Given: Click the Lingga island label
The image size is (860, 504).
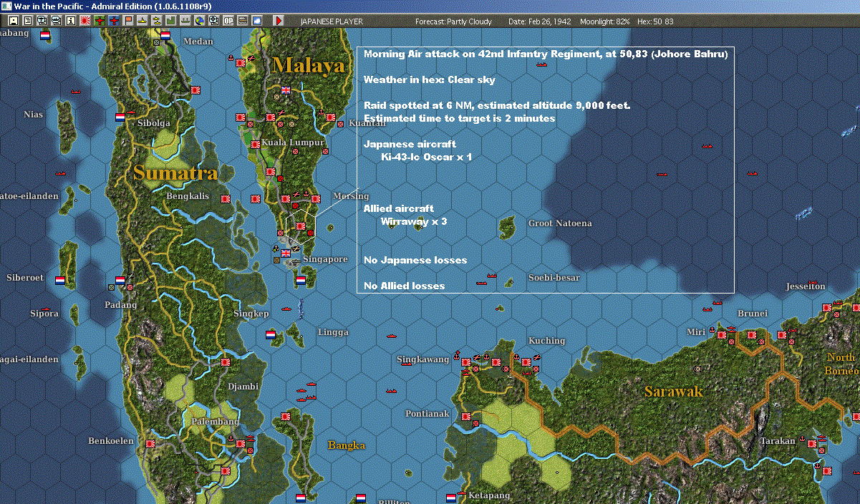Looking at the screenshot, I should (333, 332).
